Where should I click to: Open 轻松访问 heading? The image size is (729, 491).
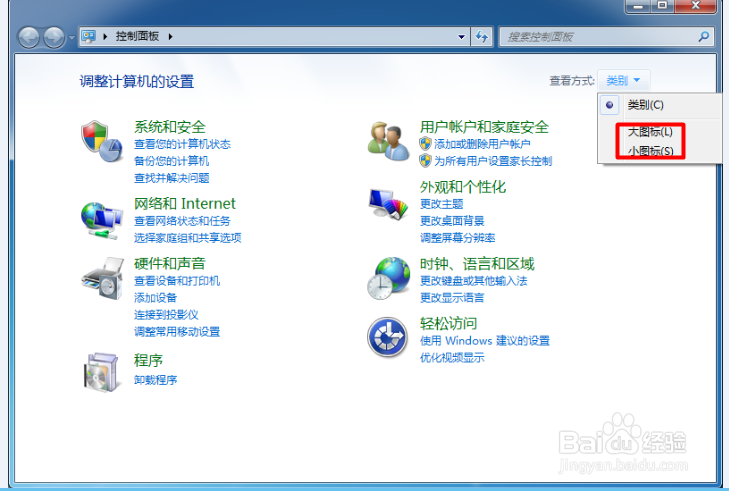tap(448, 323)
